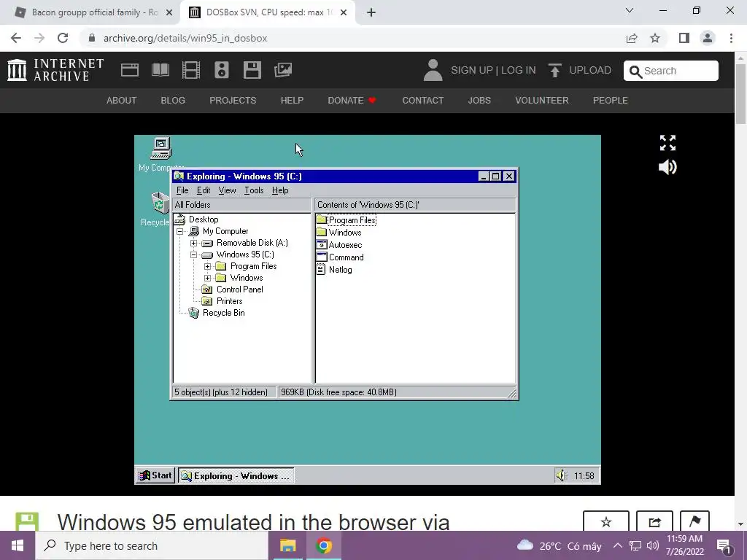747x560 pixels.
Task: Click the share button below emulator
Action: tap(654, 522)
